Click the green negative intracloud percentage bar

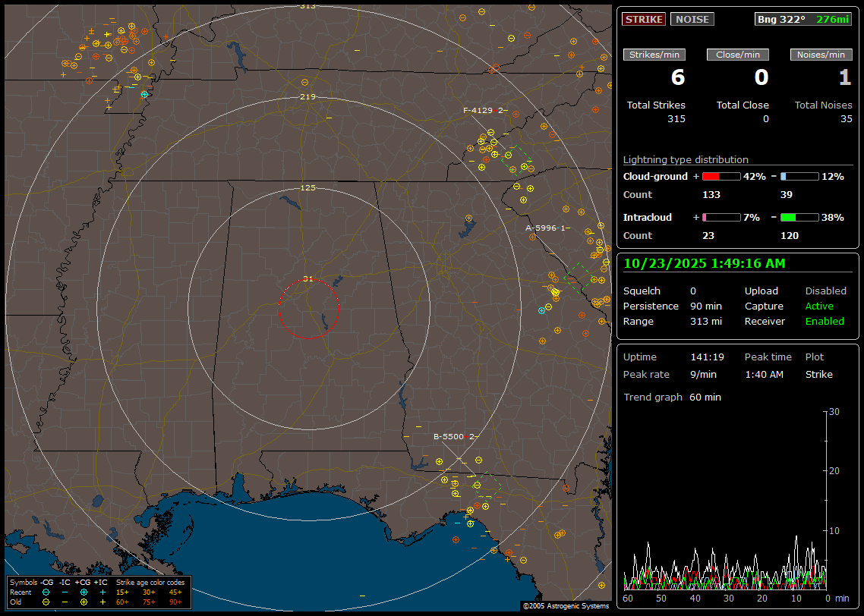(799, 217)
